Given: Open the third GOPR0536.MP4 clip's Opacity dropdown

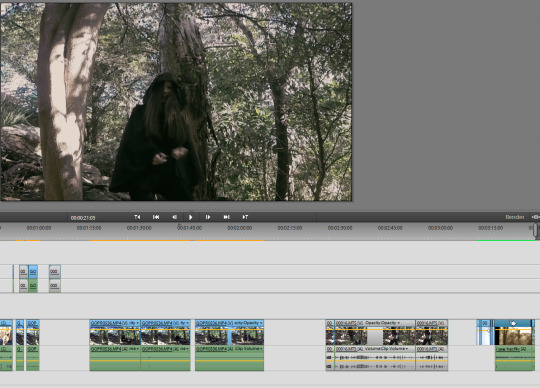Looking at the screenshot, I should tap(261, 323).
